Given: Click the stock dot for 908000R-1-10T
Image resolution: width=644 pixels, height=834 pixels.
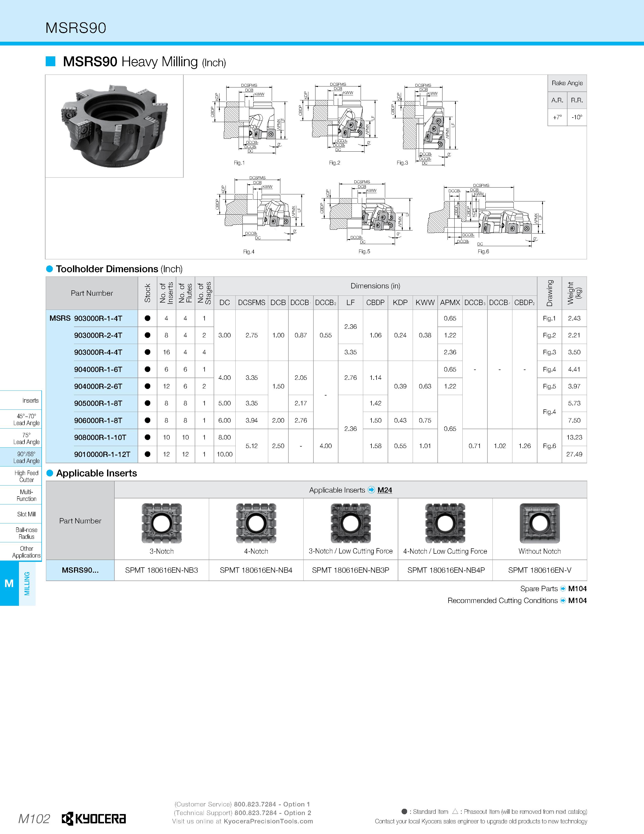Looking at the screenshot, I should click(148, 437).
